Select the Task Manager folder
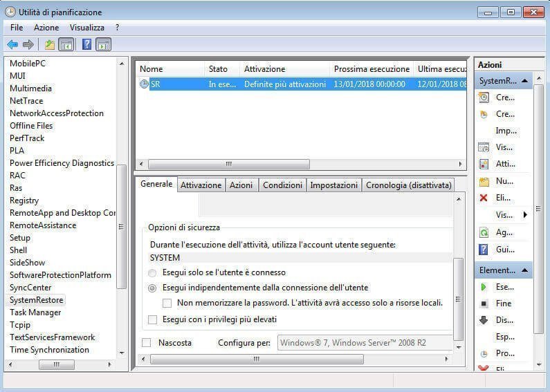 click(x=35, y=312)
